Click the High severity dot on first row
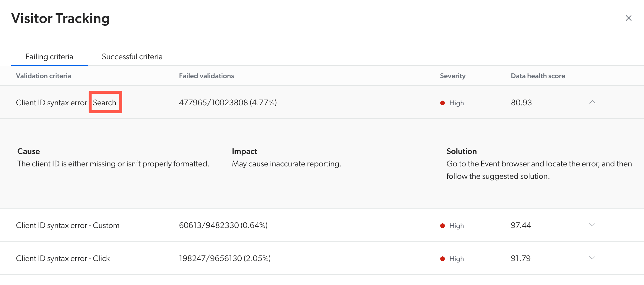Screen dimensions: 644x285 [442, 103]
